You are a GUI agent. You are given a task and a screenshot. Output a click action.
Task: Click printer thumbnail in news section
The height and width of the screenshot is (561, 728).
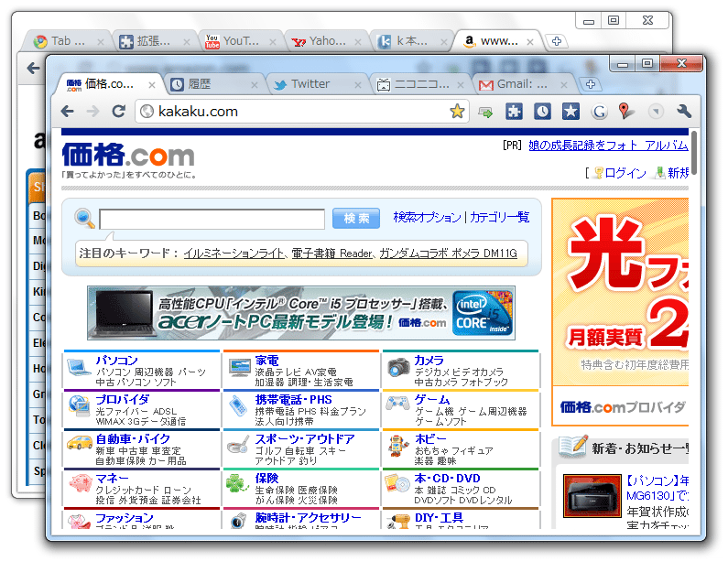pos(592,496)
